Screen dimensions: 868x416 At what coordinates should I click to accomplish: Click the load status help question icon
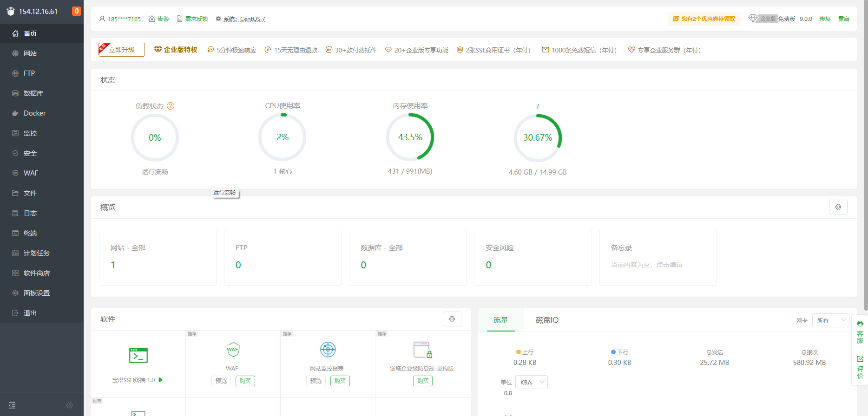coord(171,106)
